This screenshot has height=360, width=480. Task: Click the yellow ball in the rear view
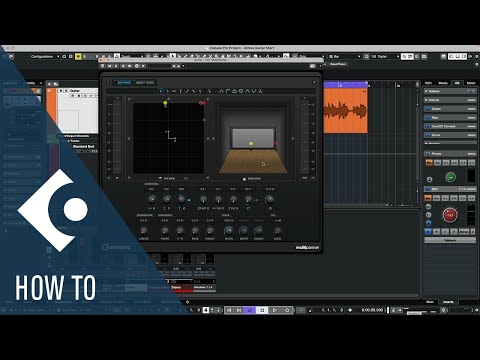click(x=251, y=143)
